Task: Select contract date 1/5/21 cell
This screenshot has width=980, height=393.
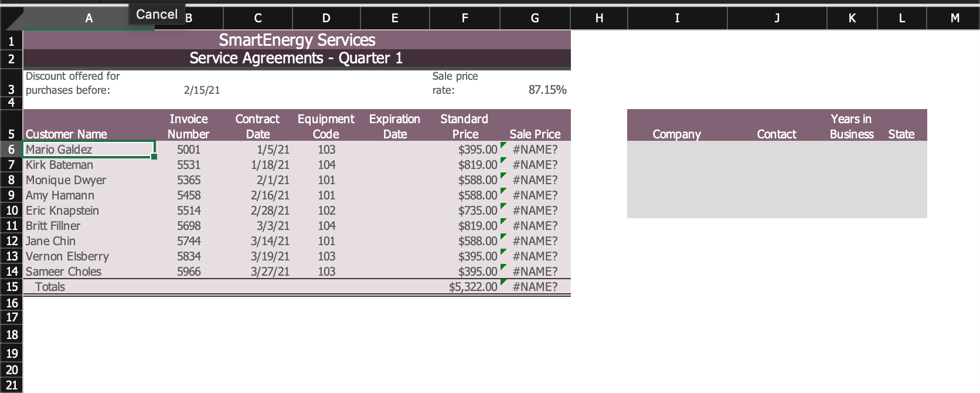Action: pos(257,150)
